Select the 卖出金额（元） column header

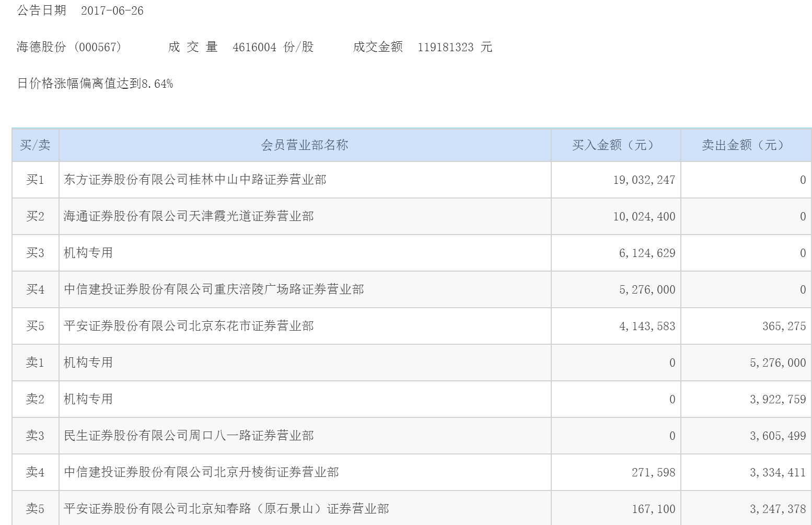coord(746,145)
